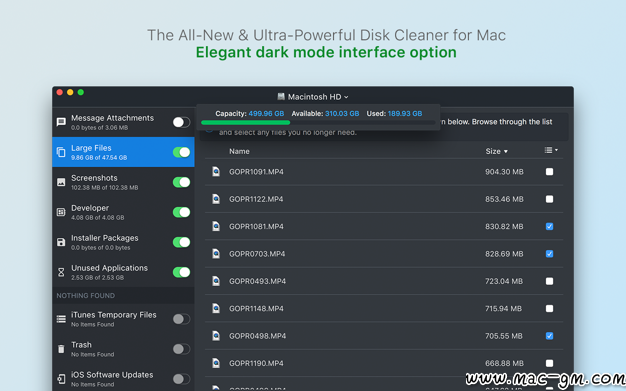
Task: Uncheck the GOPR1081.MP4 checkbox
Action: [549, 226]
